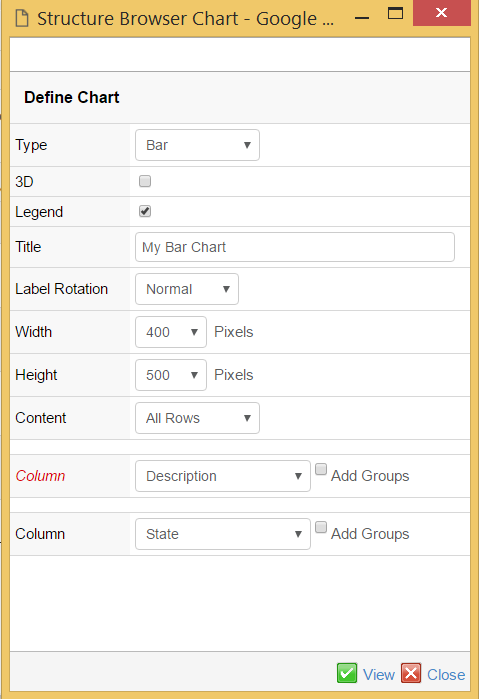The image size is (479, 699).
Task: Open the Label Rotation dropdown
Action: pyautogui.click(x=187, y=289)
